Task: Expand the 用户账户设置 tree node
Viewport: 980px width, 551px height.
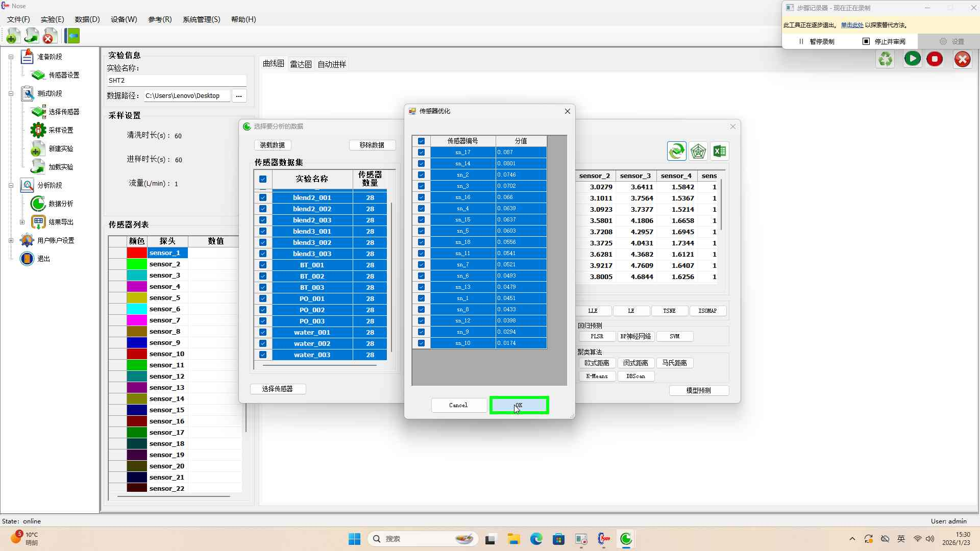Action: tap(11, 241)
